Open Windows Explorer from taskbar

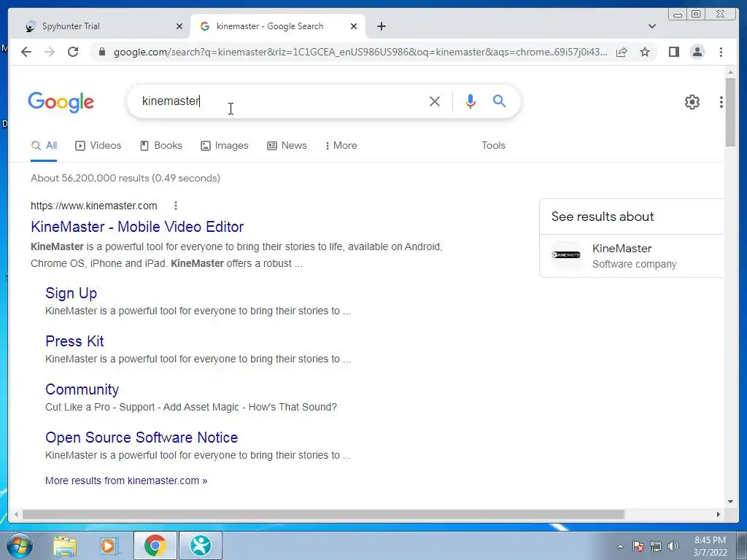point(65,545)
